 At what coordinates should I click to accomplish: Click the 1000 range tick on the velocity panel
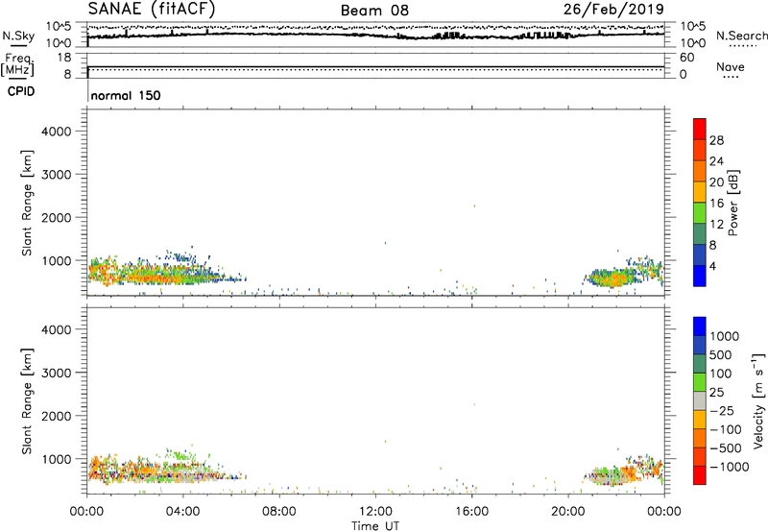pyautogui.click(x=56, y=459)
